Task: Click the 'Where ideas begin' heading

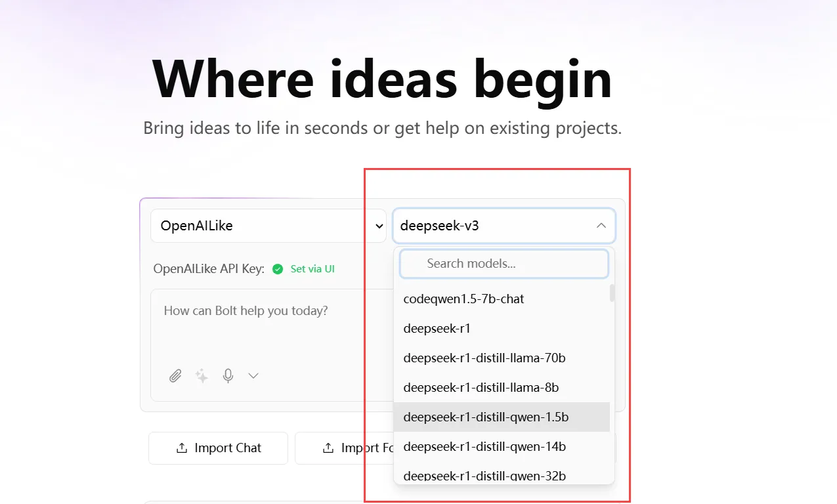Action: click(383, 79)
